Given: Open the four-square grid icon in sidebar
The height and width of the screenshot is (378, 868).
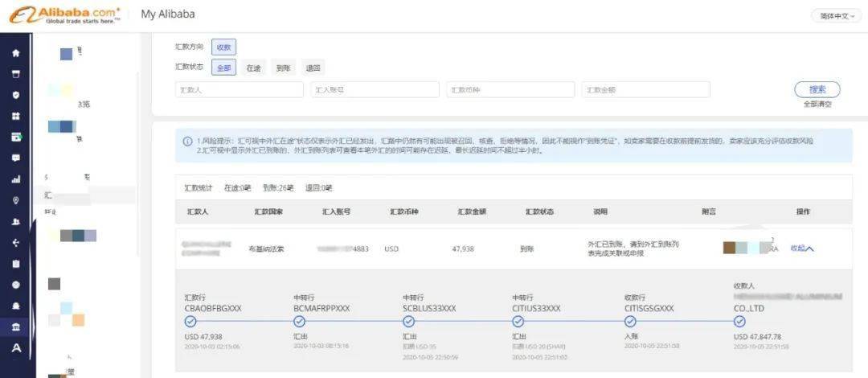Looking at the screenshot, I should [x=15, y=116].
